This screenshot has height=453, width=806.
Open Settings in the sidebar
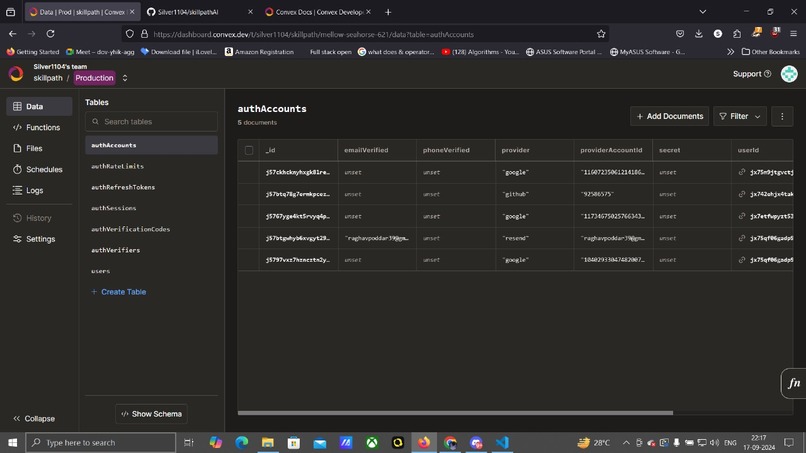pos(39,239)
